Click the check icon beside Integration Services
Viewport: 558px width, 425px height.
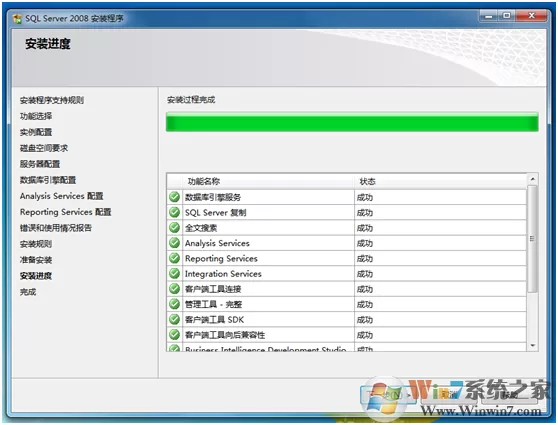click(174, 273)
